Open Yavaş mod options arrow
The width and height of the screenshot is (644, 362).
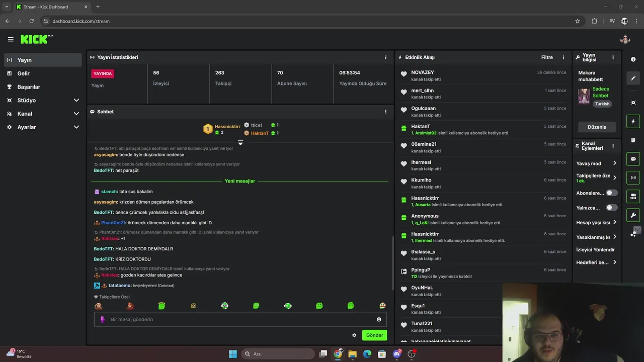click(615, 163)
